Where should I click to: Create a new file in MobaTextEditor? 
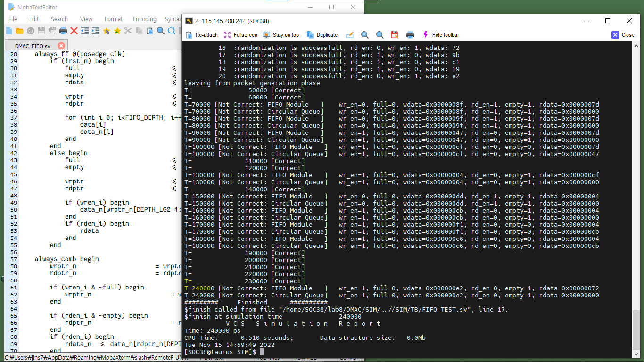[8, 30]
